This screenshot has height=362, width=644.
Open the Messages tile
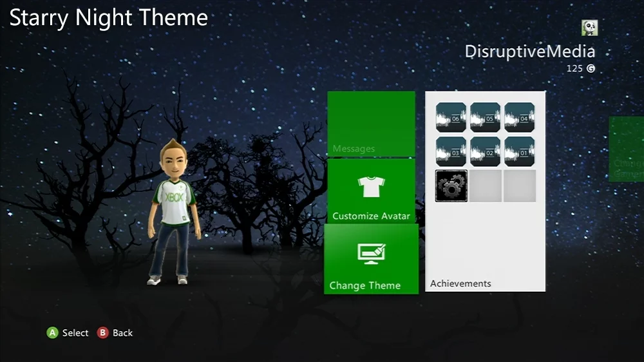click(372, 124)
